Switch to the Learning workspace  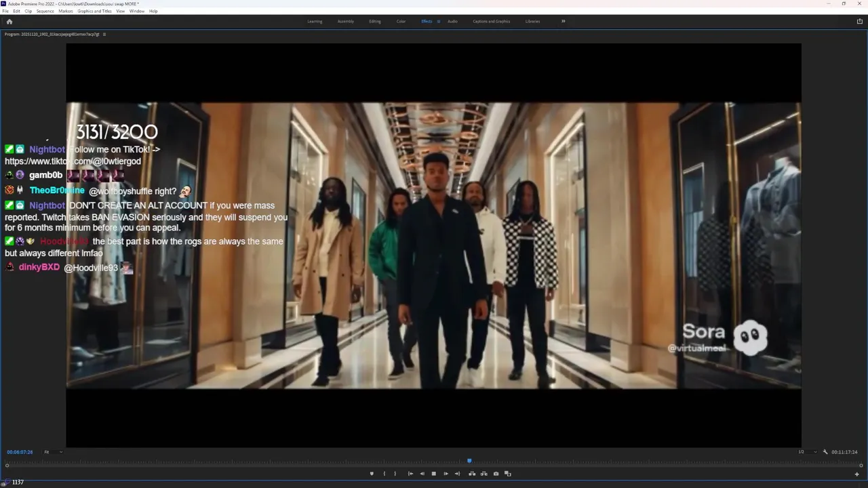(x=315, y=21)
